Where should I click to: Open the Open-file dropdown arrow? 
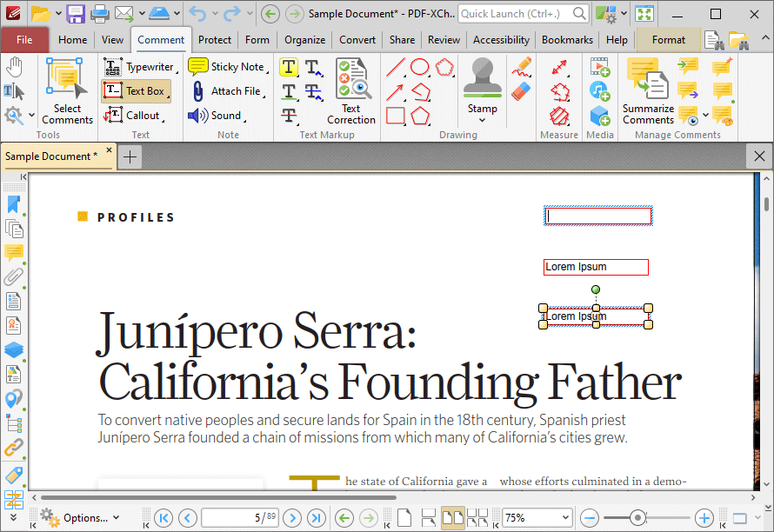[58, 14]
